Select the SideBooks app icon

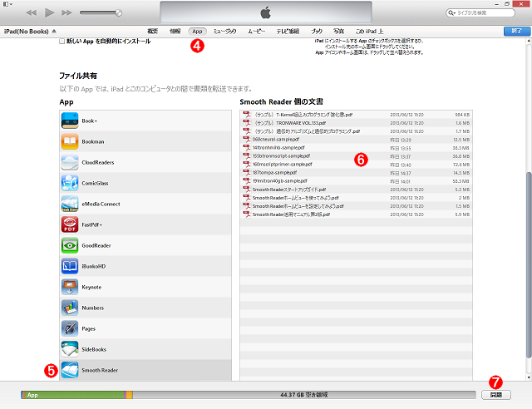[70, 349]
